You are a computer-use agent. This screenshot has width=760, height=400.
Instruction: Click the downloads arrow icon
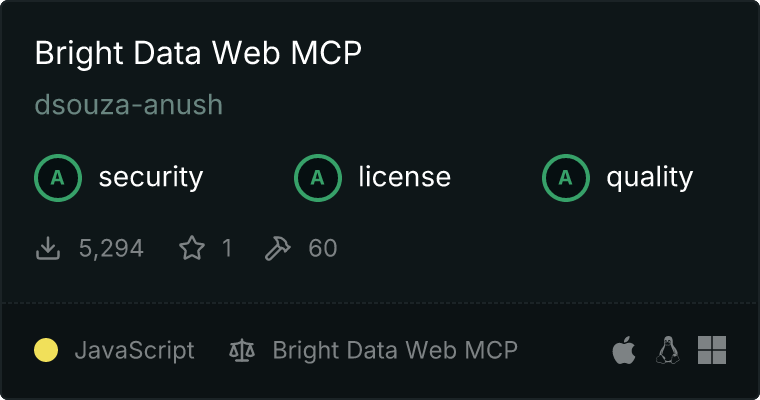pos(48,248)
